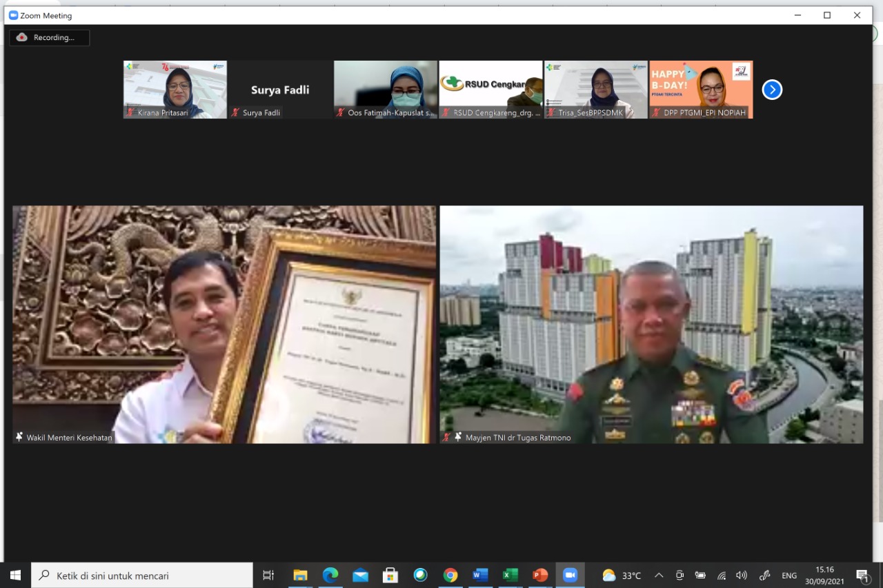This screenshot has height=588, width=883.
Task: Open Microsoft Excel from the taskbar
Action: [x=510, y=575]
